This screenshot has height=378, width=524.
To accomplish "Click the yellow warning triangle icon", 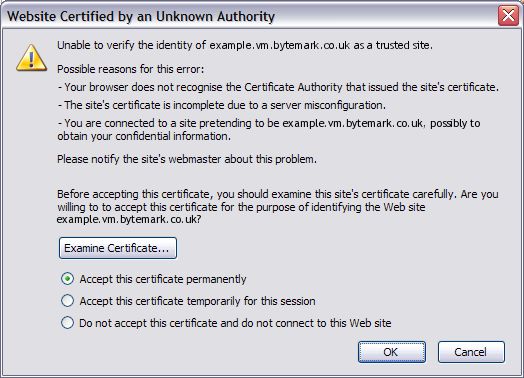I will [x=31, y=58].
